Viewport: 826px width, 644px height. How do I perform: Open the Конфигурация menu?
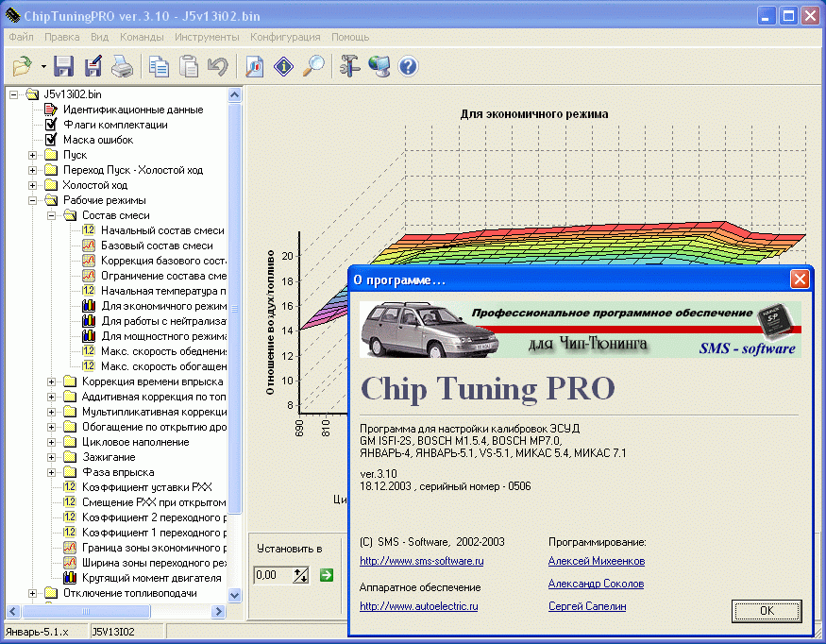click(x=285, y=37)
